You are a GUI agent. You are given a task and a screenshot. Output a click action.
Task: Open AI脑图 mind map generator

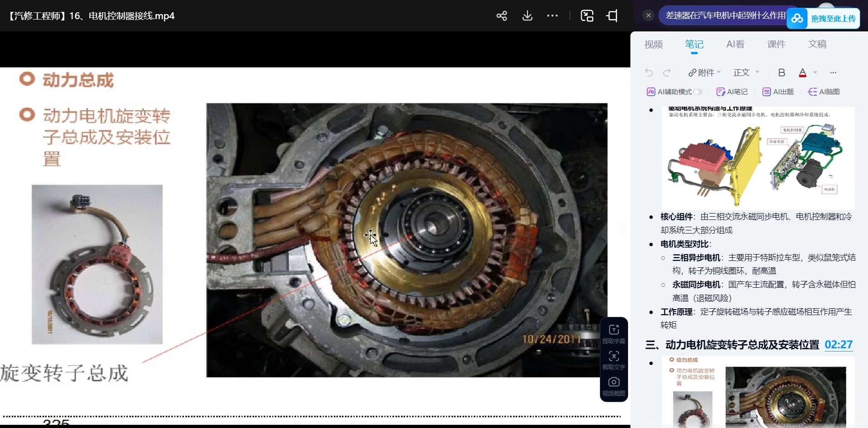(x=824, y=92)
